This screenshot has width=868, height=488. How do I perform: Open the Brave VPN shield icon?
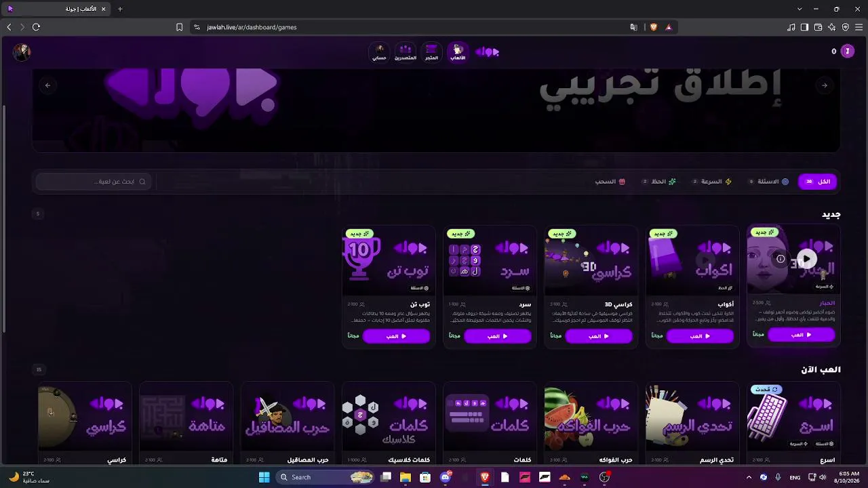point(845,27)
